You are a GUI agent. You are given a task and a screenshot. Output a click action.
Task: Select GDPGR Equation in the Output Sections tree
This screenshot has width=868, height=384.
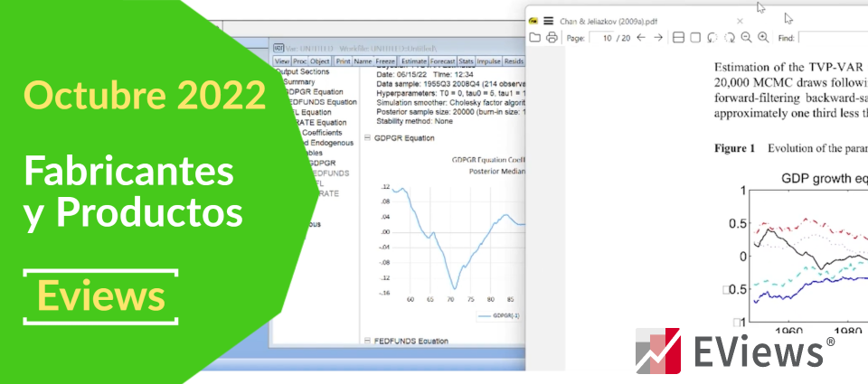pos(313,92)
